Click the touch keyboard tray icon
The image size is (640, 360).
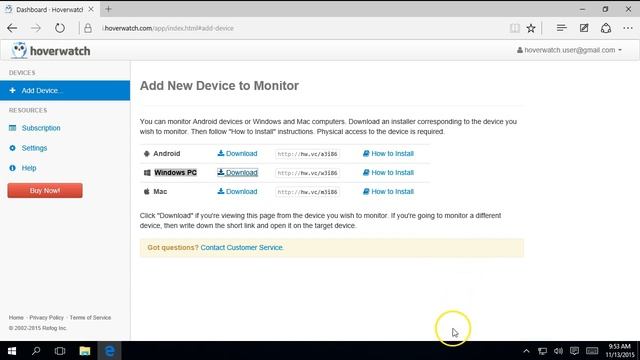(x=592, y=351)
